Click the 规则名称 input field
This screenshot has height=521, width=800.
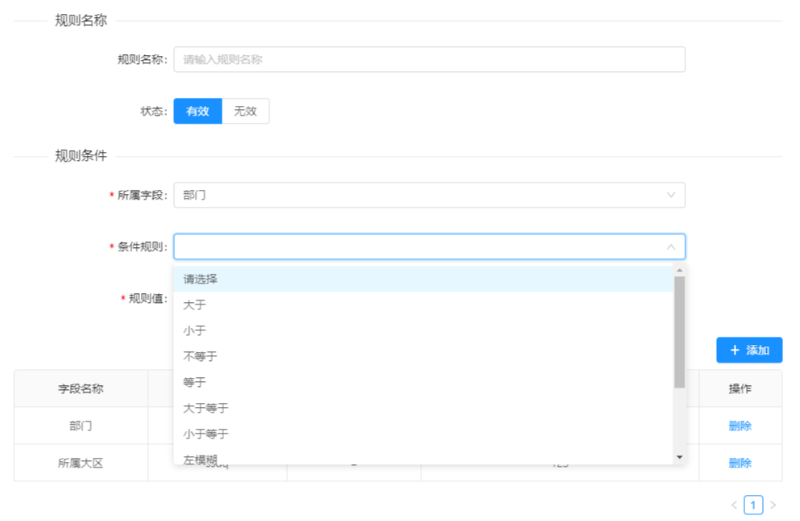(x=429, y=59)
